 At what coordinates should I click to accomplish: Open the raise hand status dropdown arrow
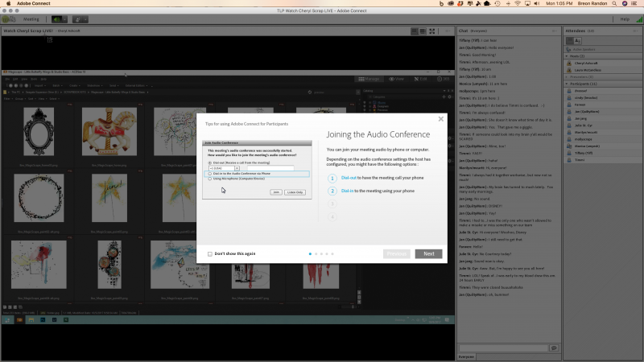[85, 19]
